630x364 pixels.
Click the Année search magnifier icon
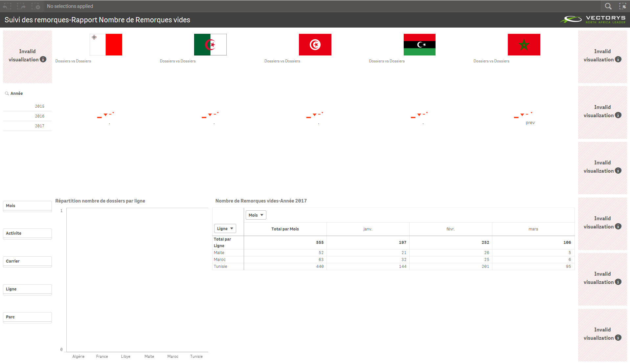7,94
